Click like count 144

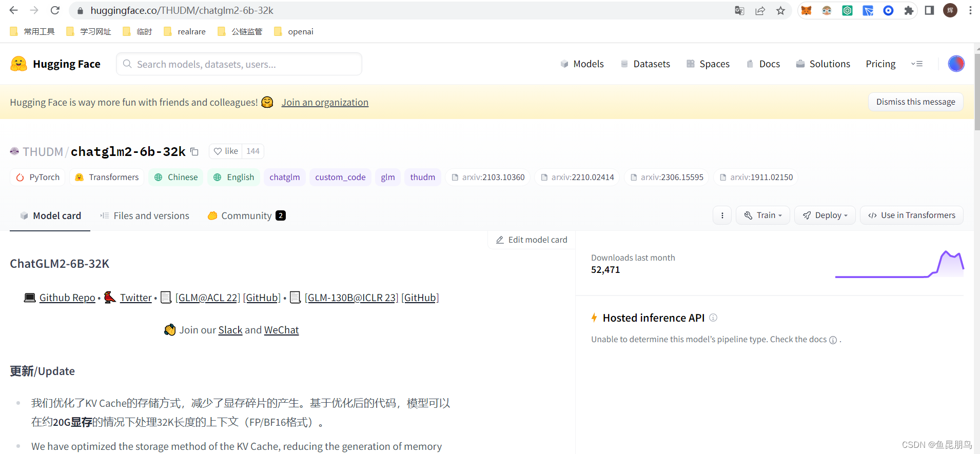[253, 151]
